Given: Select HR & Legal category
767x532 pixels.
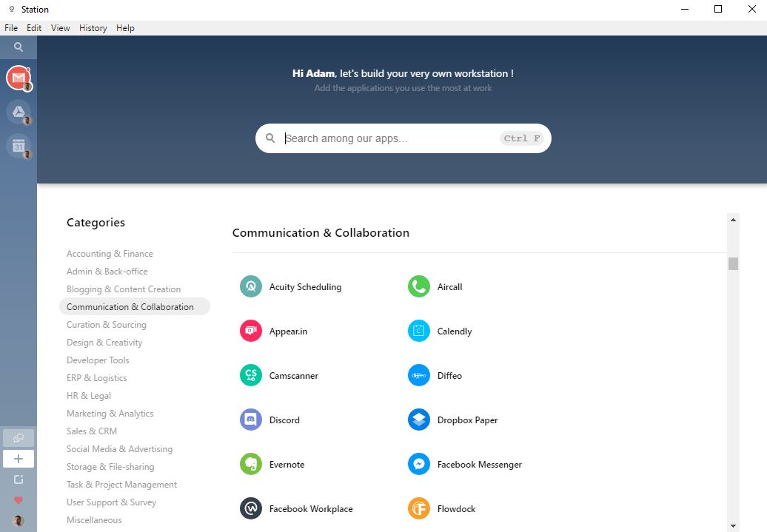Looking at the screenshot, I should click(x=89, y=396).
